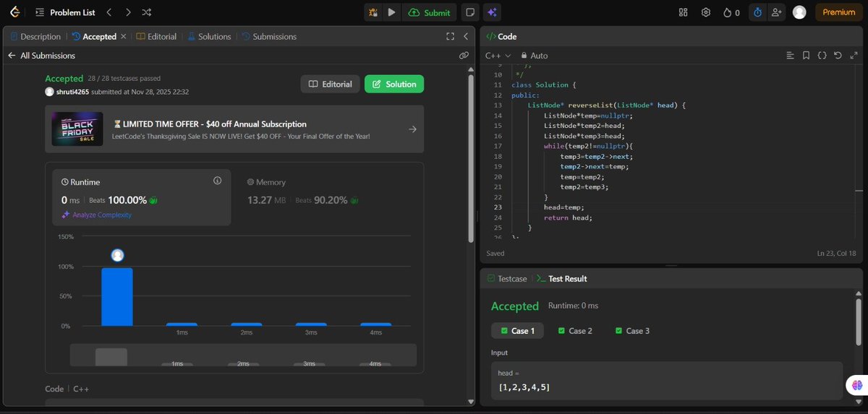This screenshot has height=414, width=868.
Task: Copy submission link icon
Action: 464,56
